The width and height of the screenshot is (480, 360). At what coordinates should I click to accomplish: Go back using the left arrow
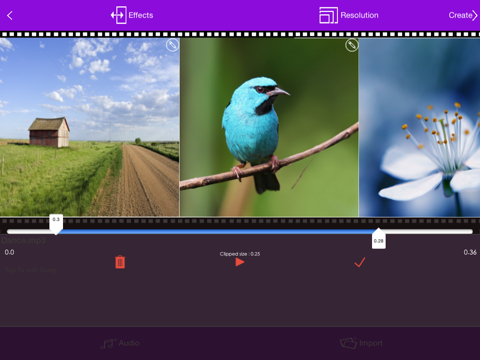[x=10, y=15]
